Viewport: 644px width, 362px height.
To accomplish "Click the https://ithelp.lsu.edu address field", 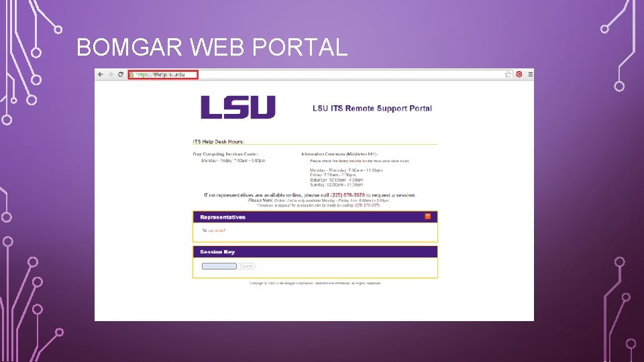I will click(x=163, y=74).
